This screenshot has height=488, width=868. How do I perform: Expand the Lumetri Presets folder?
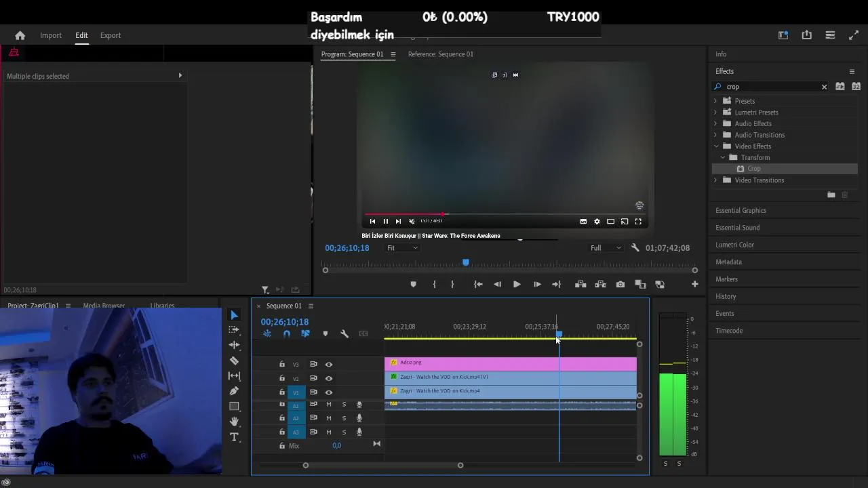point(715,113)
